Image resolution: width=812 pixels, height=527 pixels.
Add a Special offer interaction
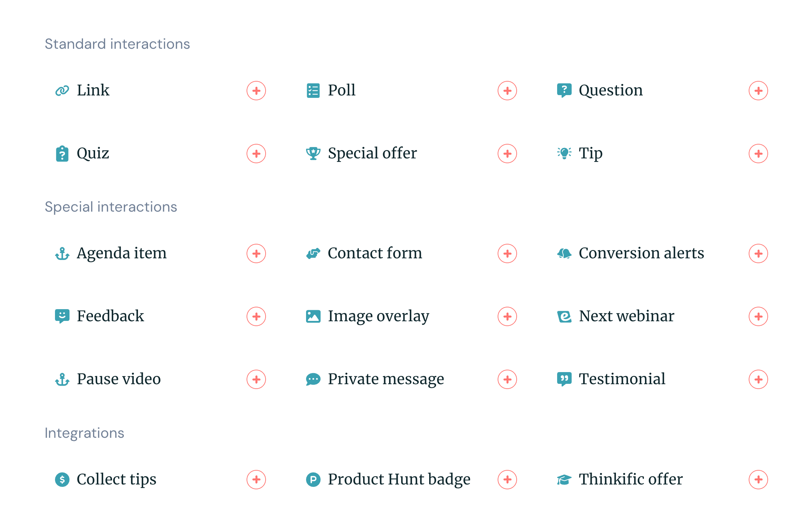click(x=507, y=153)
